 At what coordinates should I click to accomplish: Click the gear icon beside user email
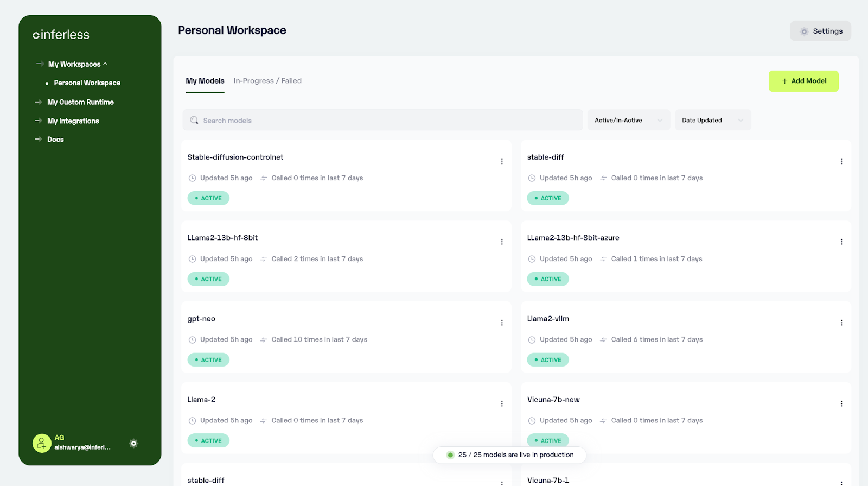click(133, 443)
